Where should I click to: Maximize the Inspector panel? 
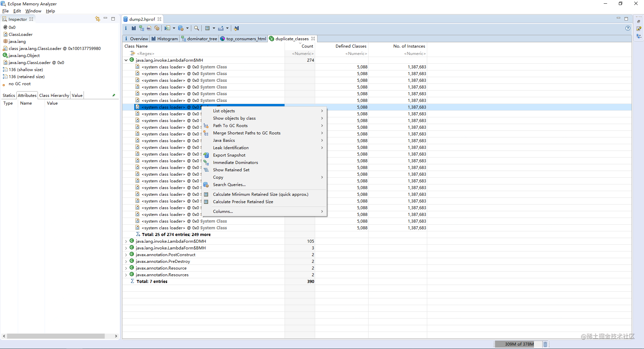[113, 19]
